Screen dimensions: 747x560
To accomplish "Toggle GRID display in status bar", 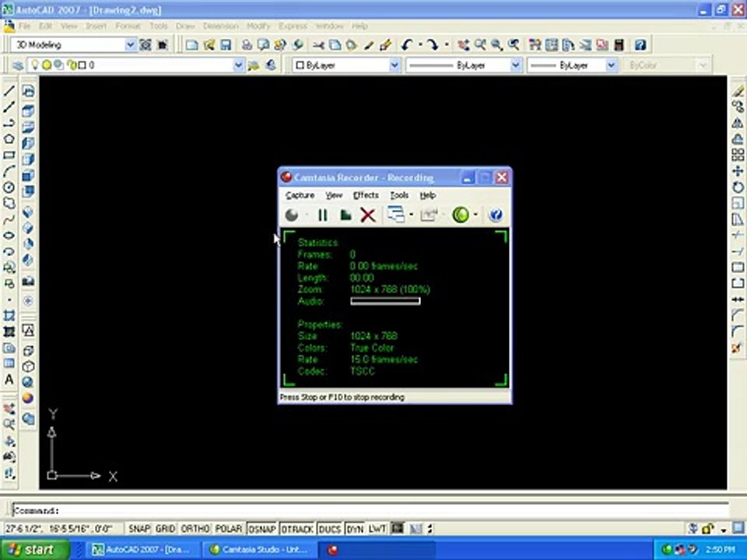I will [x=165, y=529].
